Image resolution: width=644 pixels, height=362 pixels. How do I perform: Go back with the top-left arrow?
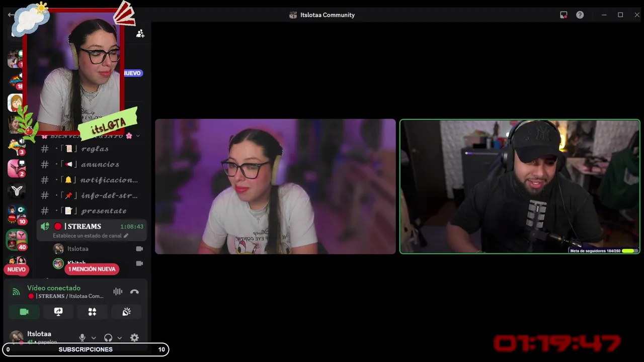11,15
